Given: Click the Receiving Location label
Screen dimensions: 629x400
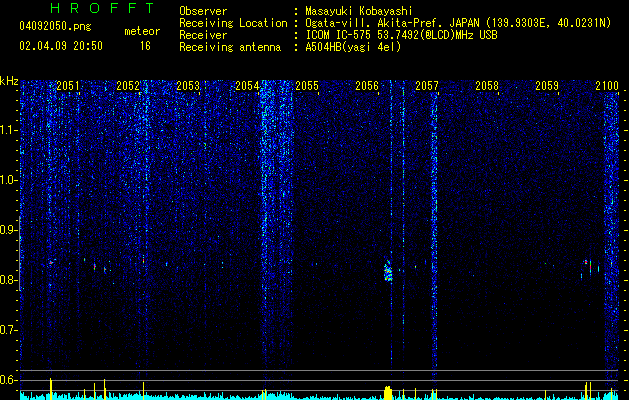Looking at the screenshot, I should (x=233, y=23).
